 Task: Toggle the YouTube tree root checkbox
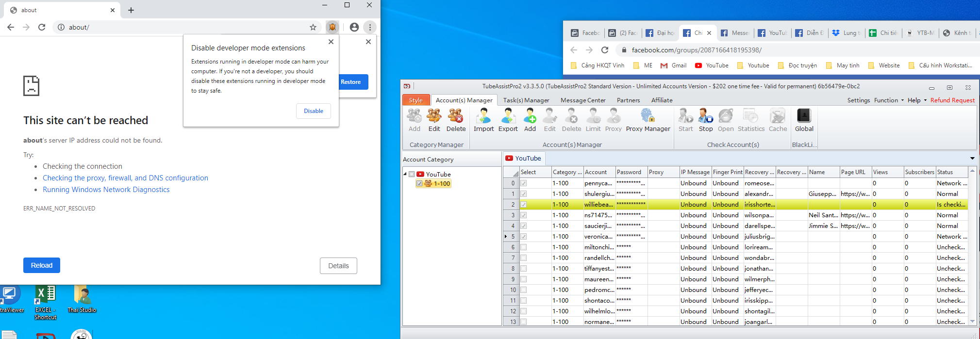click(412, 174)
